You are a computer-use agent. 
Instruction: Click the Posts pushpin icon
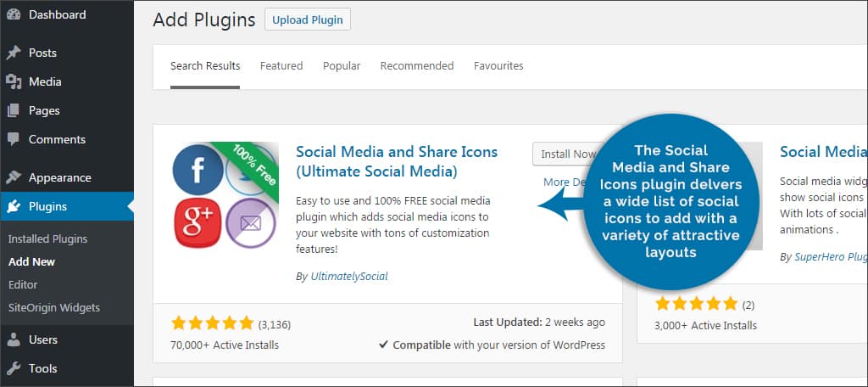(14, 53)
